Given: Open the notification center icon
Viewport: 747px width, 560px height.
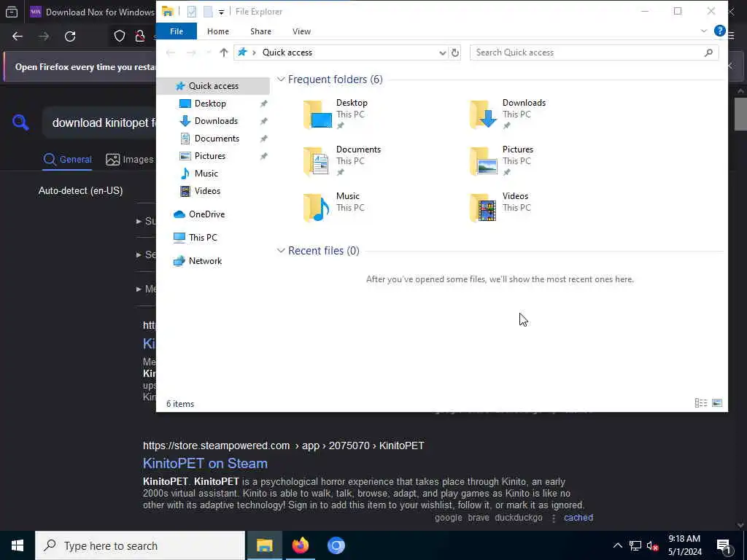Looking at the screenshot, I should pos(724,545).
